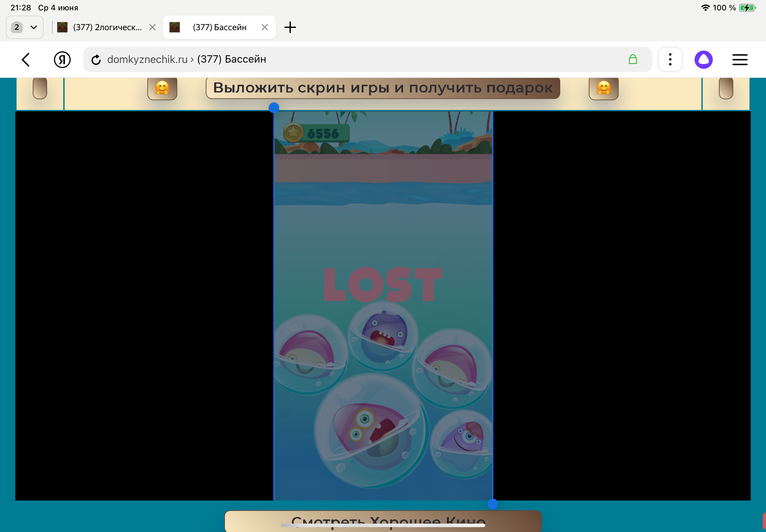
Task: Close the (377) Бассейн tab
Action: pos(265,27)
